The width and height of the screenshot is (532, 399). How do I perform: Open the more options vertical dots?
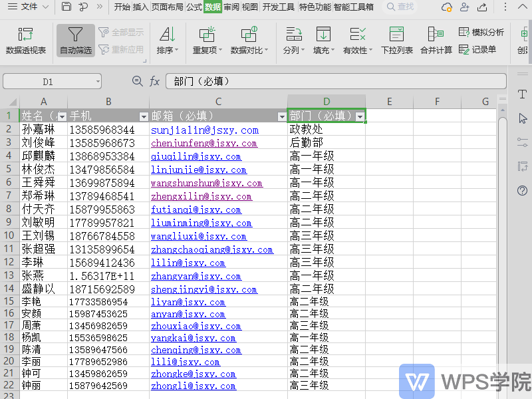tap(505, 7)
